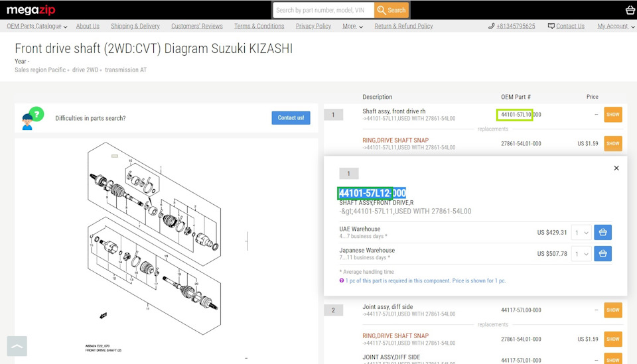
Task: Click the Shaft assy, front drive rh description
Action: tap(394, 111)
